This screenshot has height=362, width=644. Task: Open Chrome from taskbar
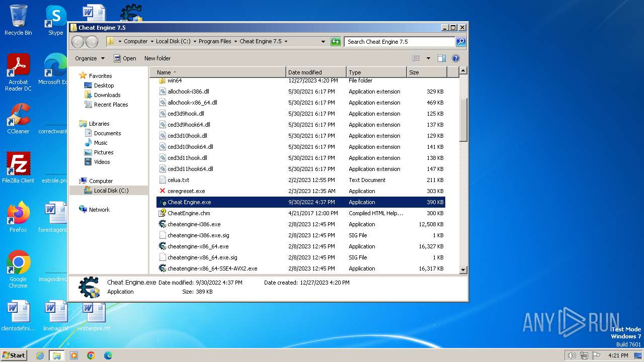coord(91,355)
